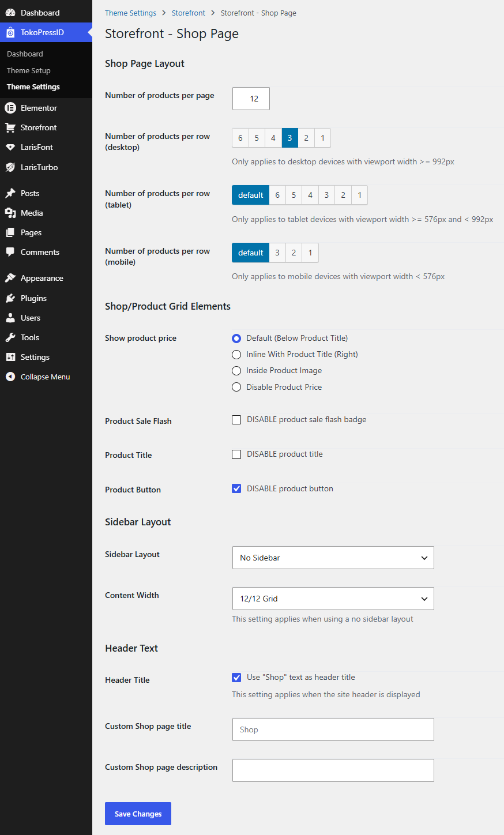Click the Custom Shop page description field
Viewport: 504px width, 835px height.
333,770
